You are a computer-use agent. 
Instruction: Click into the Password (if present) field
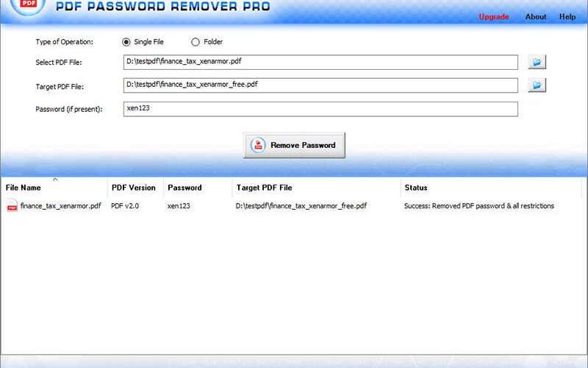pos(320,109)
